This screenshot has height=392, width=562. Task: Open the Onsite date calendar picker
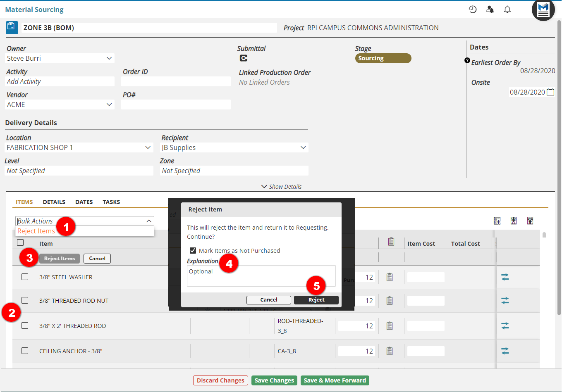click(550, 92)
